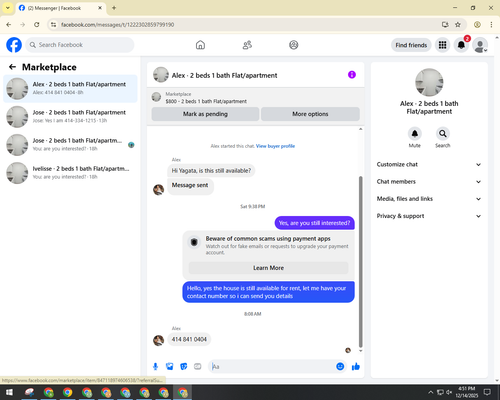
Task: Expand Media, files and links section
Action: [x=429, y=199]
